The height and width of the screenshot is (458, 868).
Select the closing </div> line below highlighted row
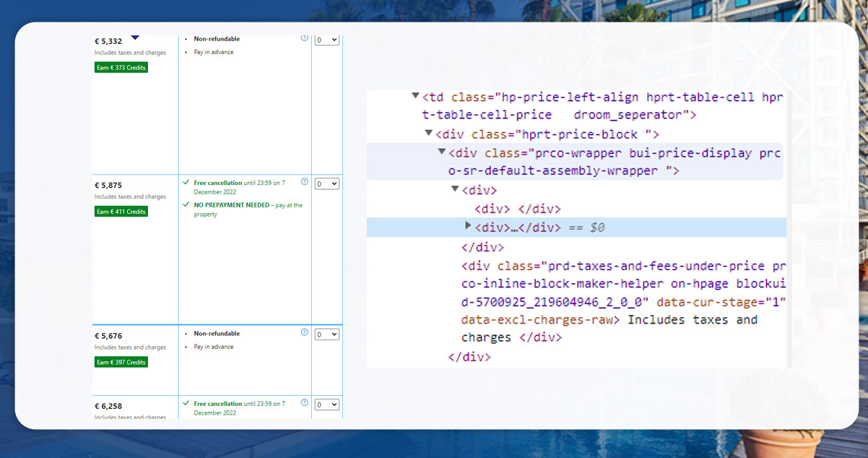483,246
